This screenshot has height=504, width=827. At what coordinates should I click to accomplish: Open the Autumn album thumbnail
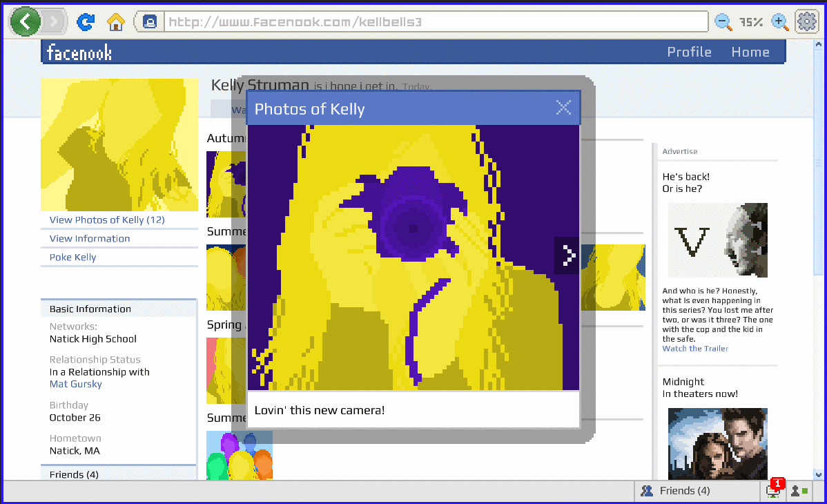point(226,184)
